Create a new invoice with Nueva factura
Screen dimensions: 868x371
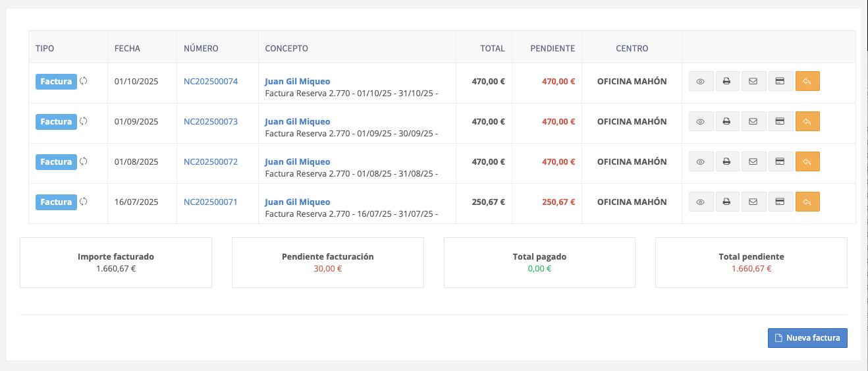[x=807, y=338]
